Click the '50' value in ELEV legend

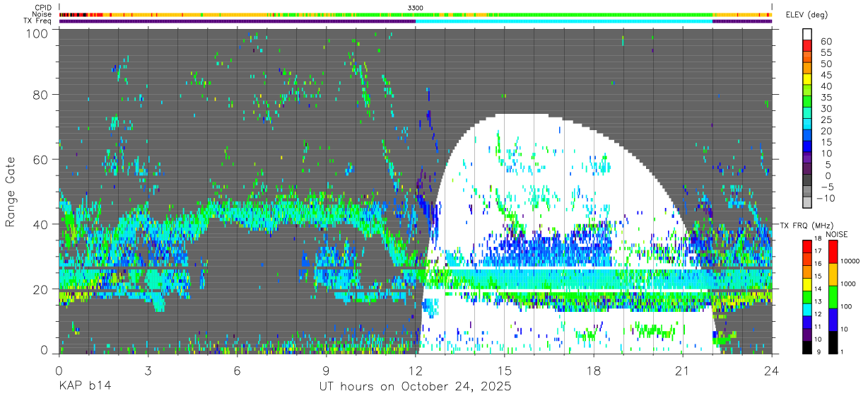tap(826, 64)
